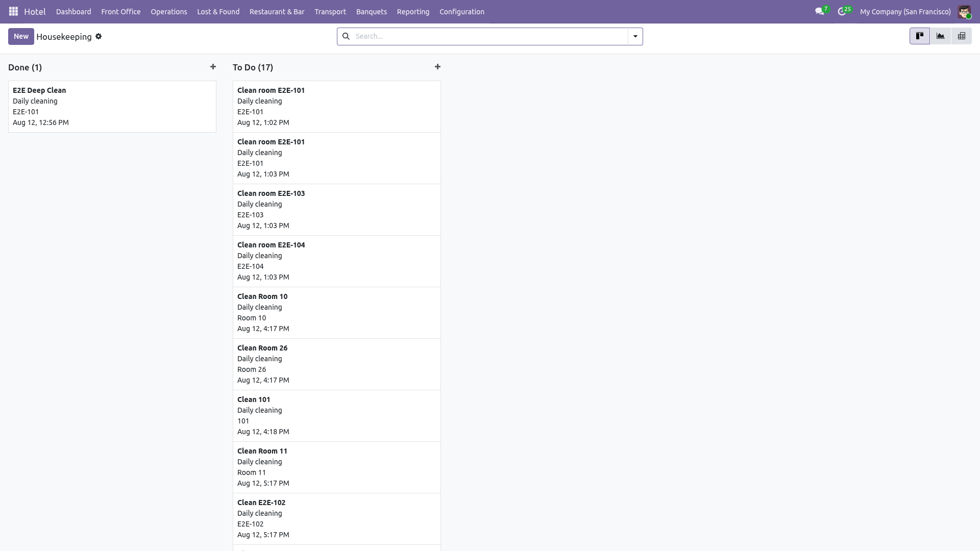Open Clean room E2E-101 card at 1:03 PM
The image size is (980, 551).
click(x=337, y=158)
